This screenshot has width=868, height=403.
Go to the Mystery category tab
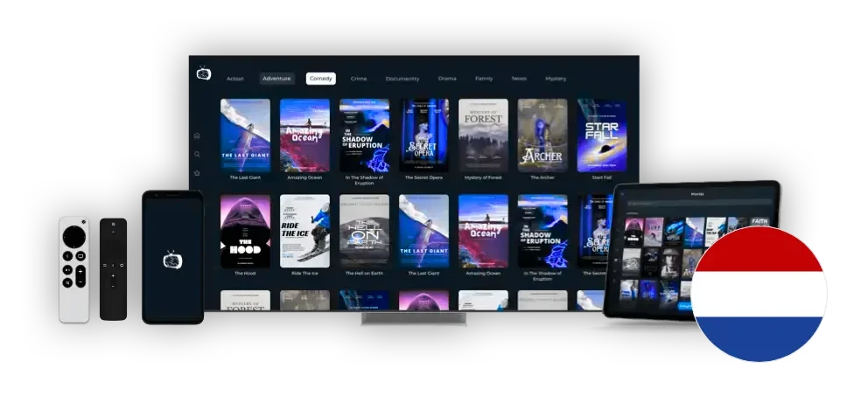pyautogui.click(x=556, y=79)
